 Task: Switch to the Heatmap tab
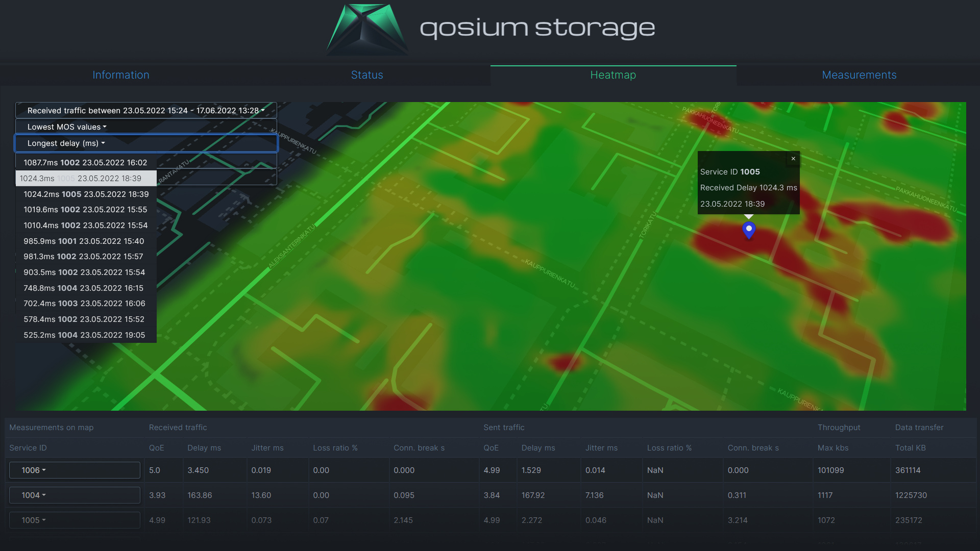coord(613,75)
